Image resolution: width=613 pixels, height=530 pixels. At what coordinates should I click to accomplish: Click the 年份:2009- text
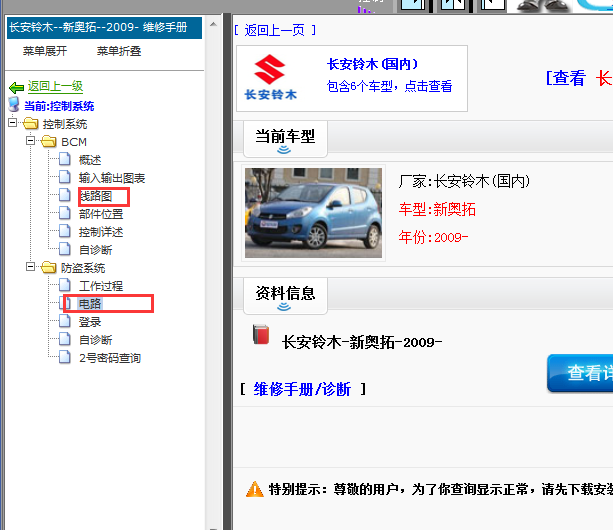(433, 237)
